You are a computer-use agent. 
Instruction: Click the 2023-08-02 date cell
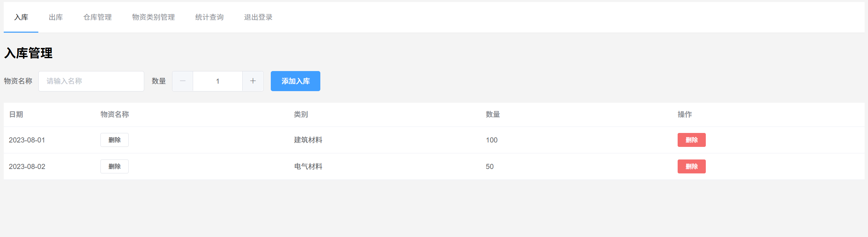coord(27,167)
